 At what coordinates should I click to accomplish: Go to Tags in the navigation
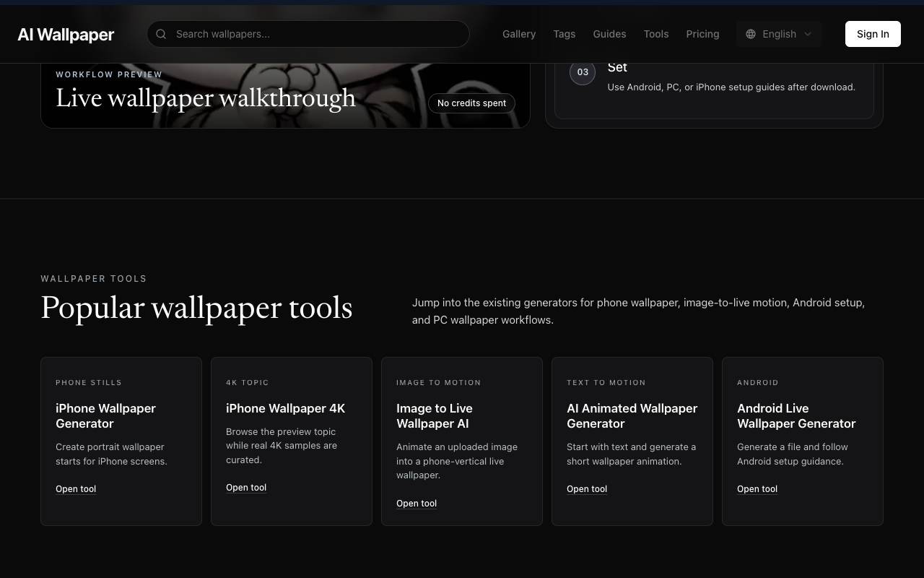565,34
